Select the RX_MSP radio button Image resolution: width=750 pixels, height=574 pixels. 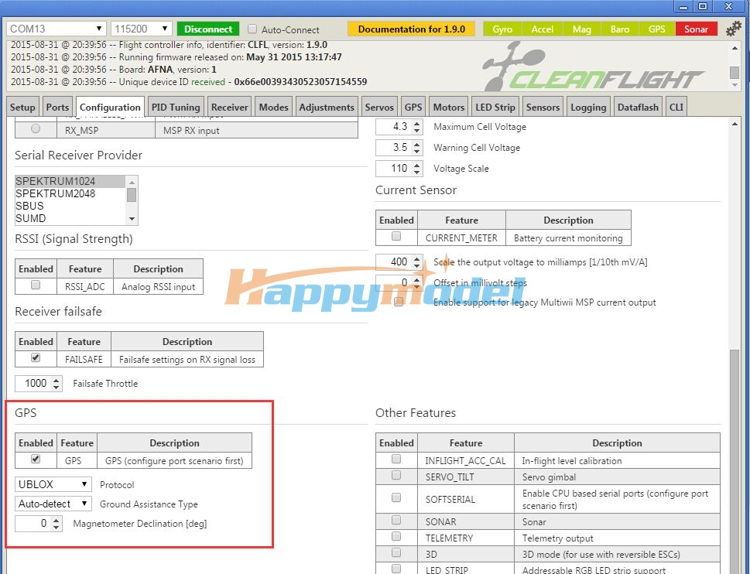pyautogui.click(x=35, y=129)
